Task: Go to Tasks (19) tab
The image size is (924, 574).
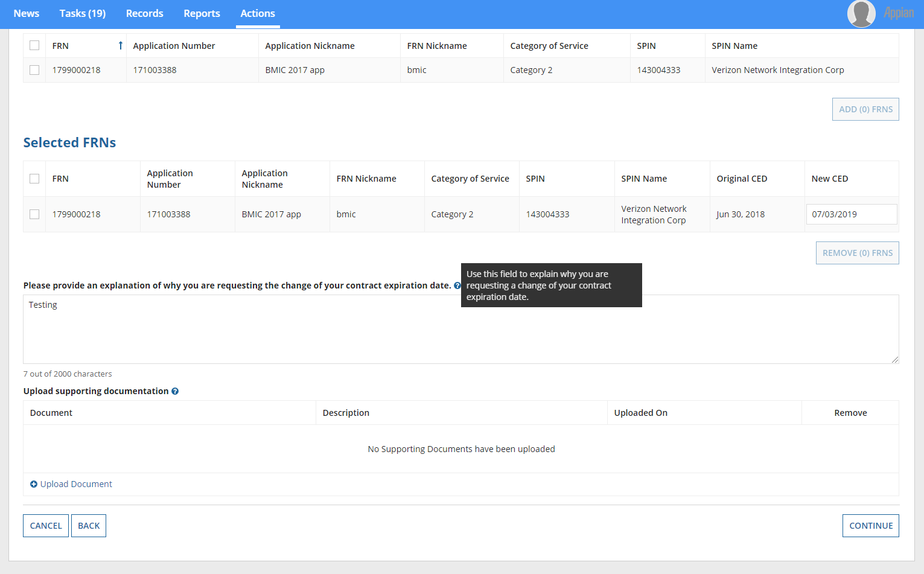Action: click(83, 13)
